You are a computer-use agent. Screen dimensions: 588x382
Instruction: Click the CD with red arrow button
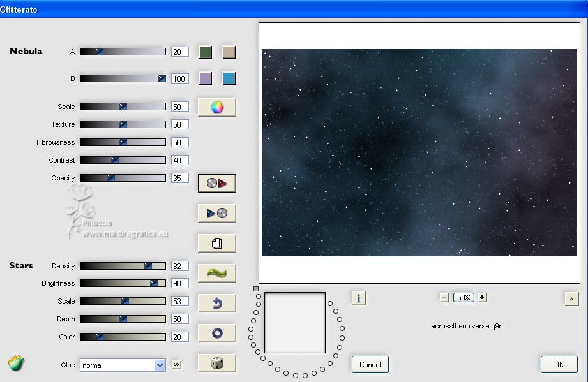coord(217,183)
